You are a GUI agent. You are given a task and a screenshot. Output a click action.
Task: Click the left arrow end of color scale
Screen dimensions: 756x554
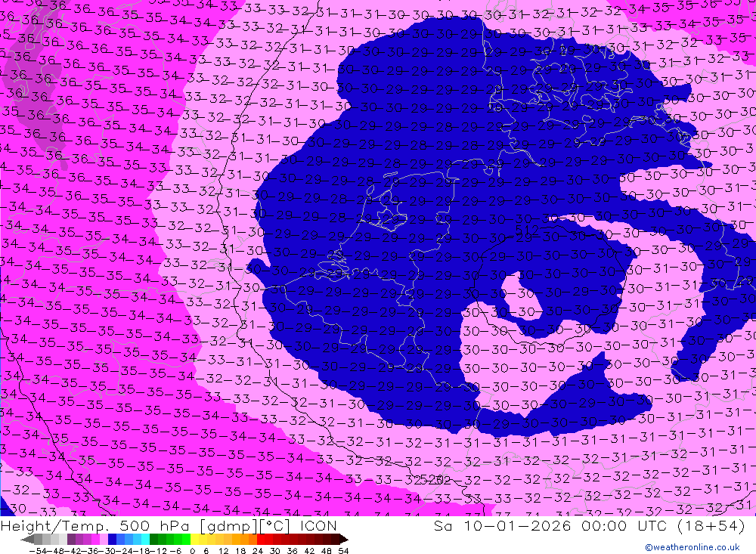[x=27, y=540]
